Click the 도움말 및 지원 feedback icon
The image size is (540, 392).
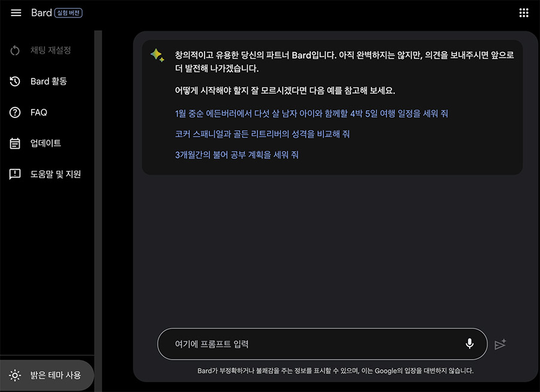point(15,174)
